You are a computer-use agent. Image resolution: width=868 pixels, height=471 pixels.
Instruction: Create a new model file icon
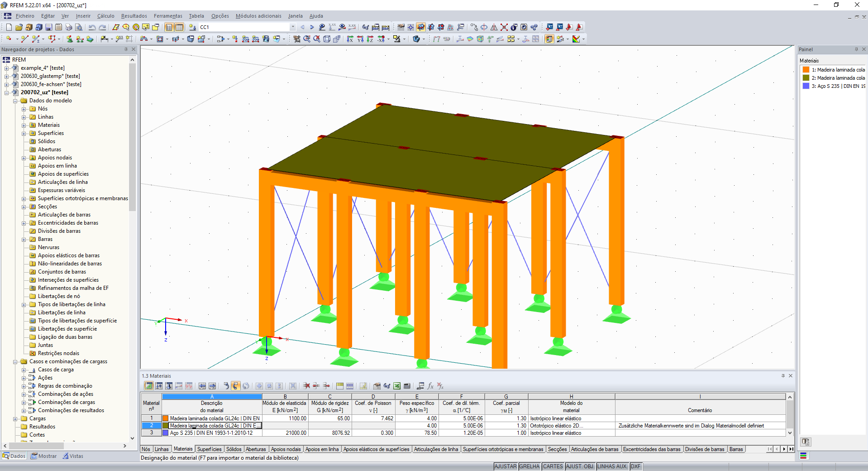(x=9, y=27)
